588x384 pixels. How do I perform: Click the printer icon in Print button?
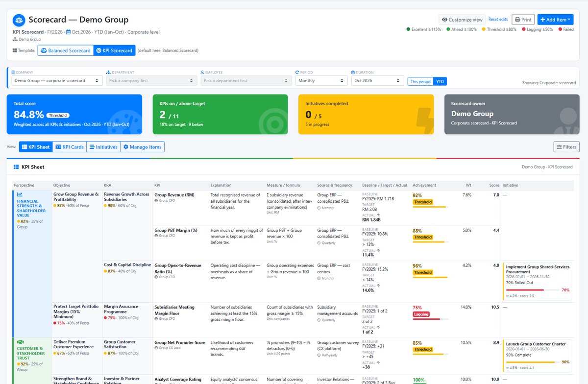point(517,20)
